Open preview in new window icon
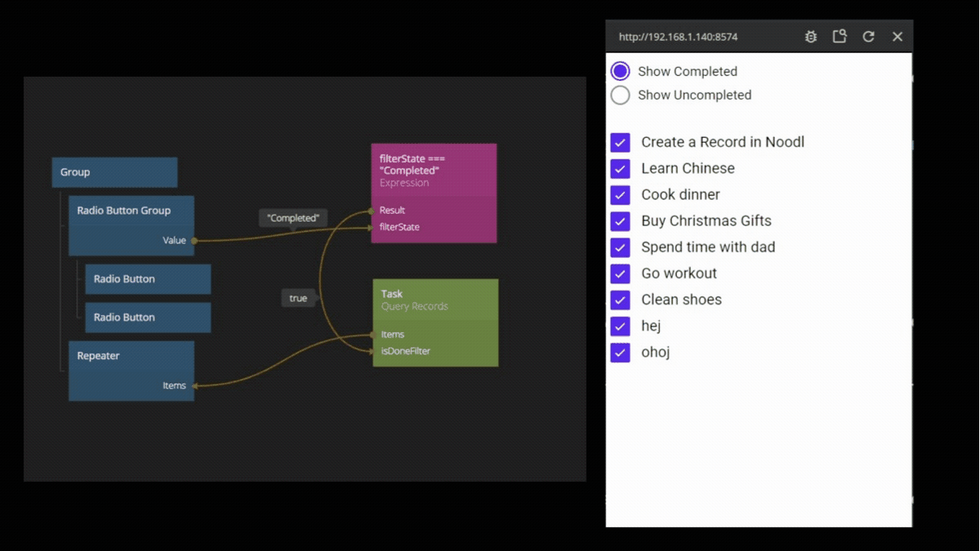This screenshot has width=980, height=551. (x=839, y=37)
